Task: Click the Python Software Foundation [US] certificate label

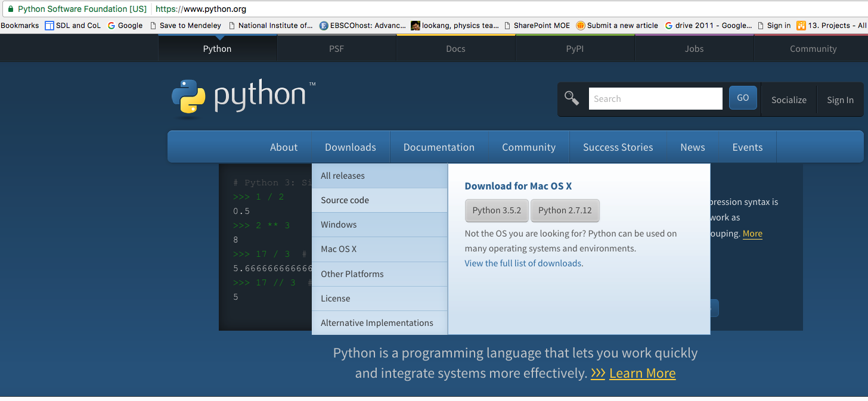Action: (x=82, y=9)
